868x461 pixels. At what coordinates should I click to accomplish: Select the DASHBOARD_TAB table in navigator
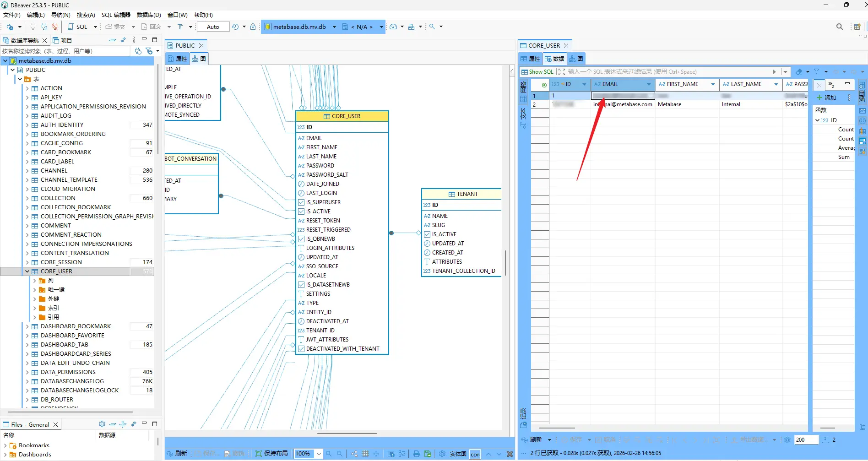coord(64,345)
